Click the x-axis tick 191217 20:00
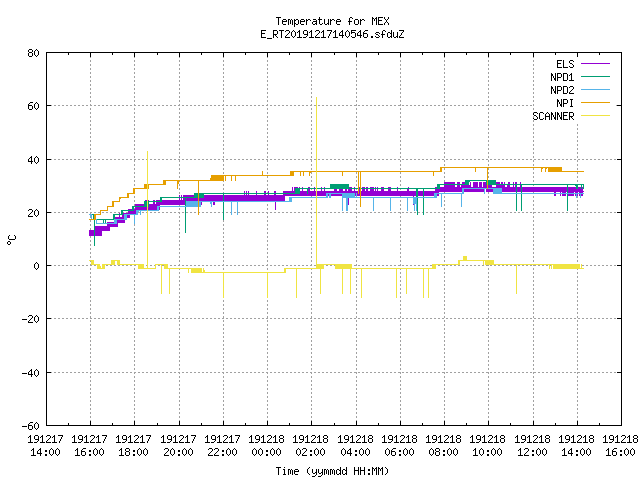640x480 pixels. (178, 446)
